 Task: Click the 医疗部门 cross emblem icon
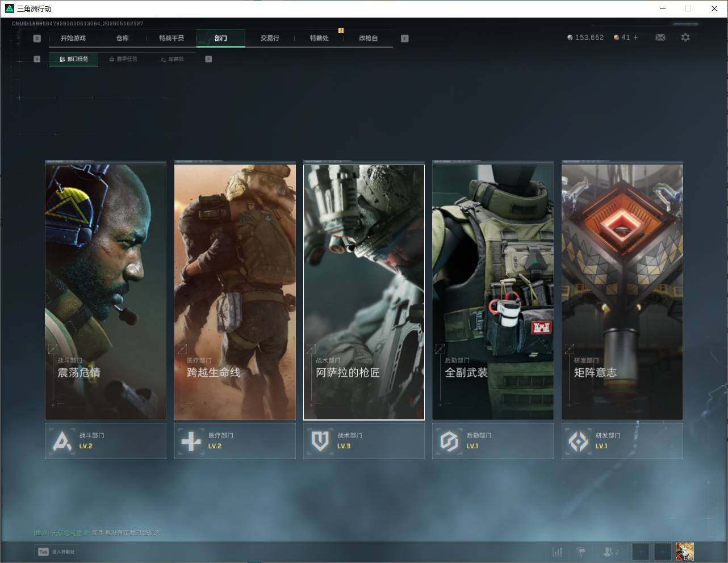191,441
